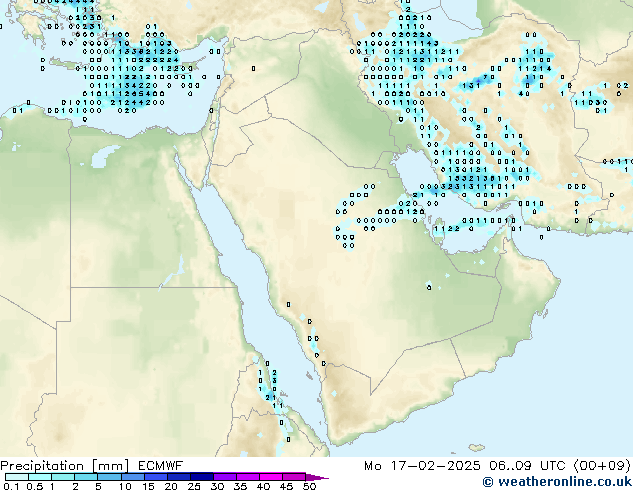Viewport: 634px width, 490px height.
Task: Select the 15 to 20 legend swatch
Action: 156,477
